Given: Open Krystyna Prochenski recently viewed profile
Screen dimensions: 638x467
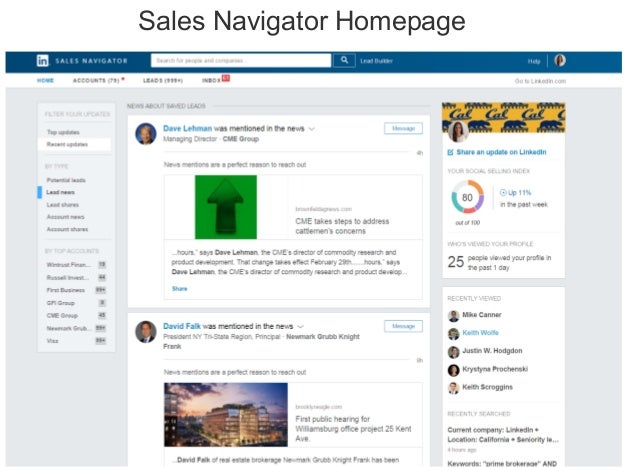Looking at the screenshot, I should pos(495,369).
